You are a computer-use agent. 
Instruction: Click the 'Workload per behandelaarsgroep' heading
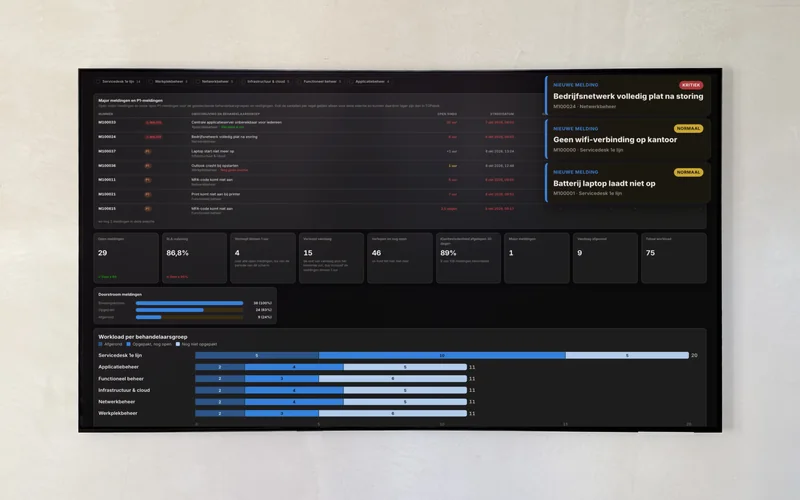143,337
